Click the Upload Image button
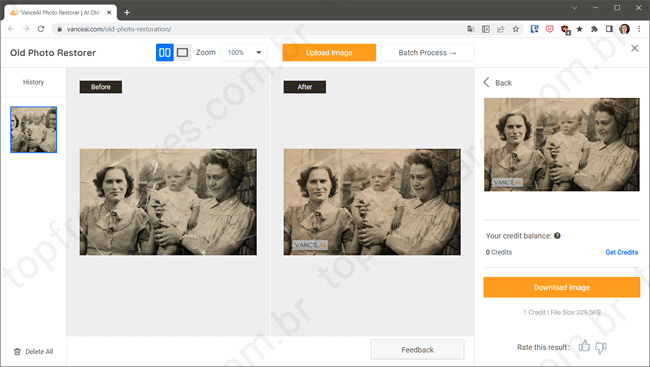The image size is (650, 367). pos(329,53)
